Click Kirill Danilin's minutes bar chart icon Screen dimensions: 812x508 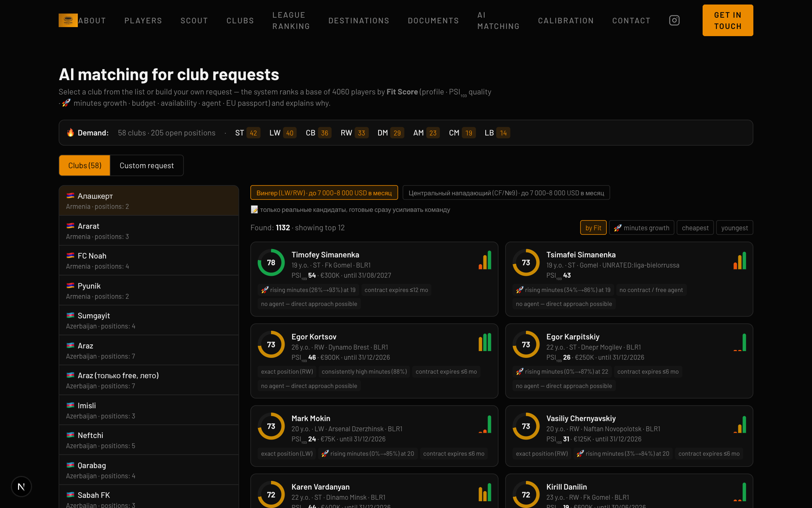[740, 492]
